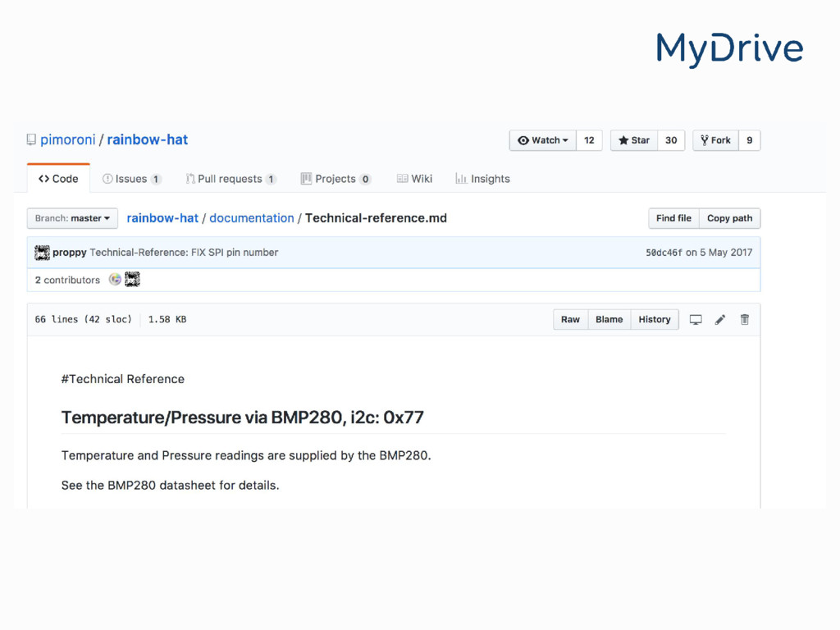Image resolution: width=840 pixels, height=630 pixels.
Task: Open commit message FIX SPI pin number
Action: point(184,253)
